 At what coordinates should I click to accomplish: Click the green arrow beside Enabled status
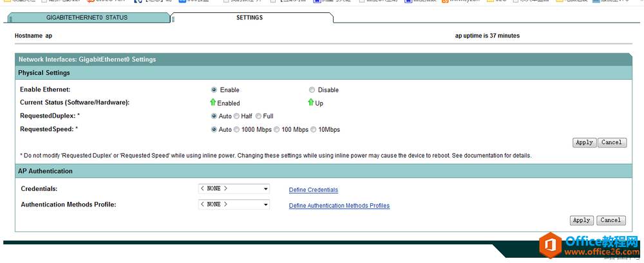[213, 102]
